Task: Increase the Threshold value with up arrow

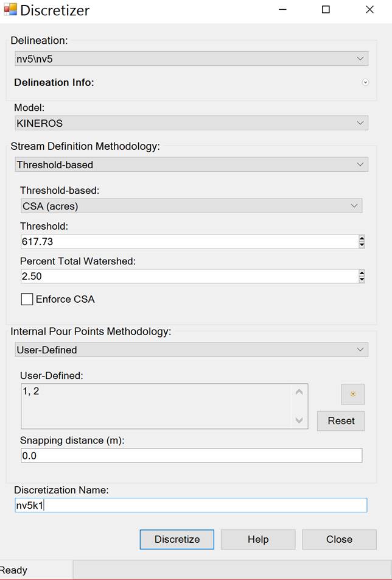Action: click(x=362, y=238)
